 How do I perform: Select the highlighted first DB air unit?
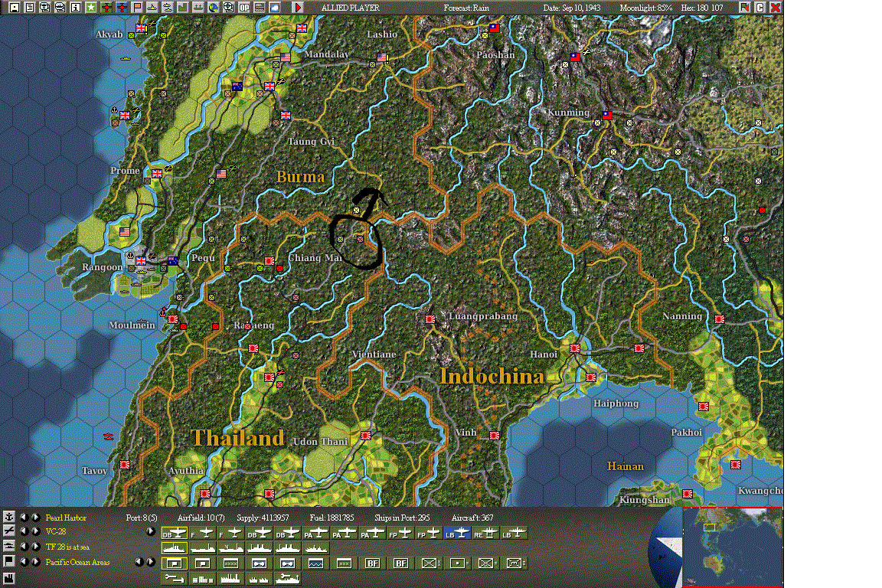pos(175,533)
